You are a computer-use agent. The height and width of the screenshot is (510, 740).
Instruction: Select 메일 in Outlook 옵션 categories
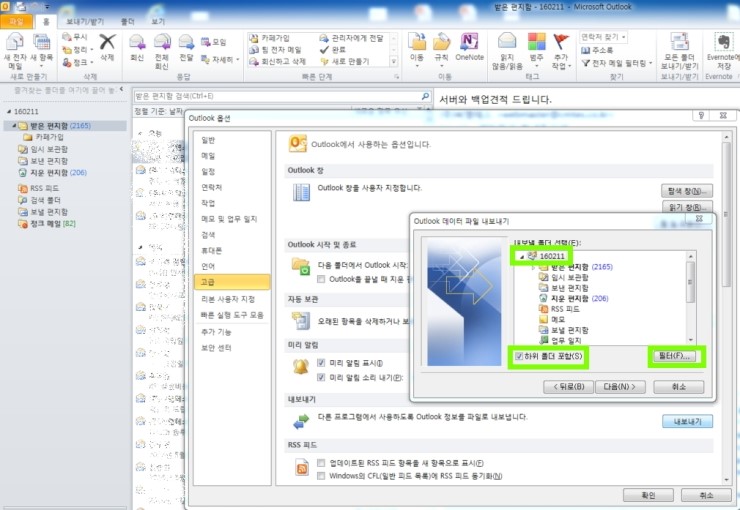(232, 156)
